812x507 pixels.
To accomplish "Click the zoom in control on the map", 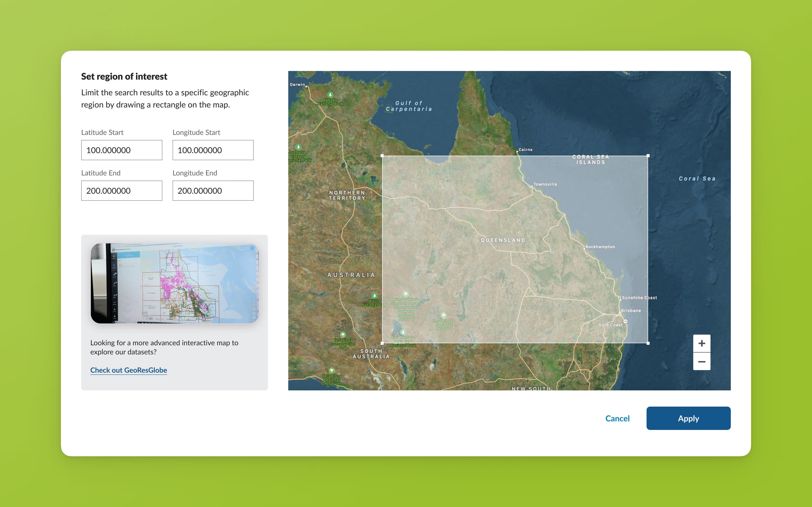I will 702,343.
